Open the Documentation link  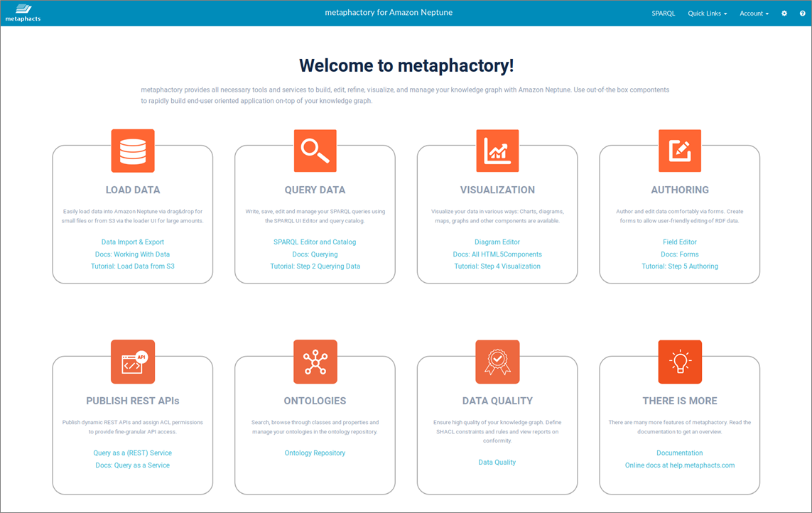[x=679, y=453]
